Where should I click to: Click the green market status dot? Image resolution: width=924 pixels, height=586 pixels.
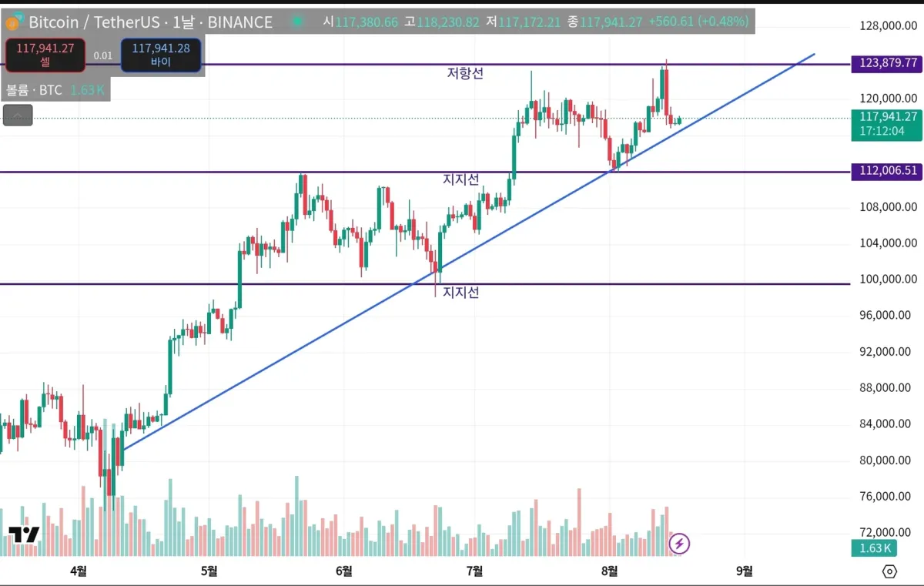click(298, 22)
